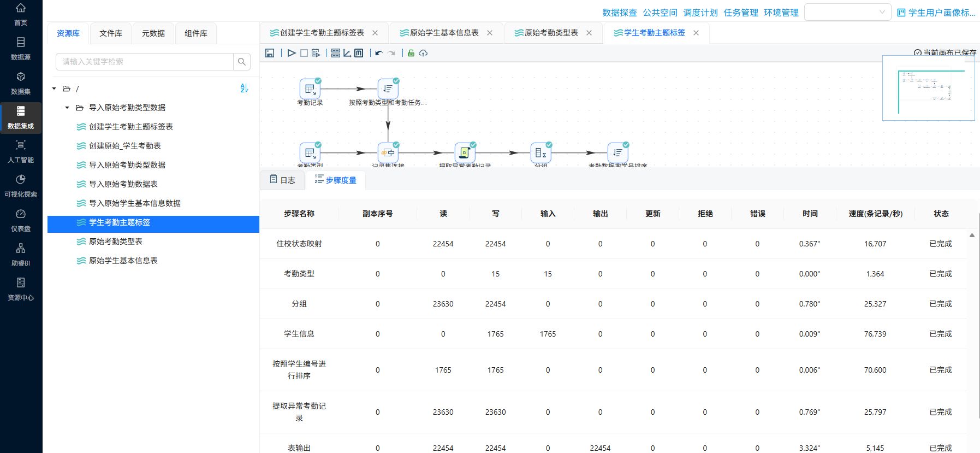
Task: Click the A-Z sort icon in the tree
Action: [x=244, y=88]
